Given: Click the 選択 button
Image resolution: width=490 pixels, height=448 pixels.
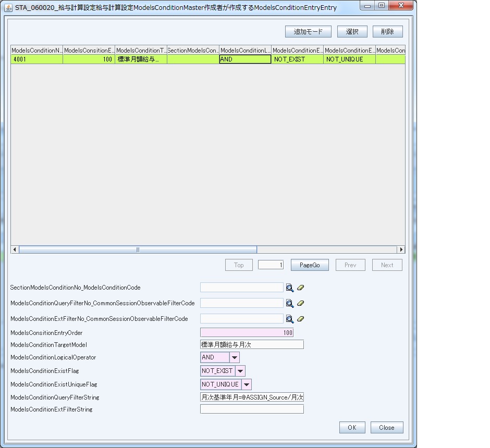Looking at the screenshot, I should point(352,32).
